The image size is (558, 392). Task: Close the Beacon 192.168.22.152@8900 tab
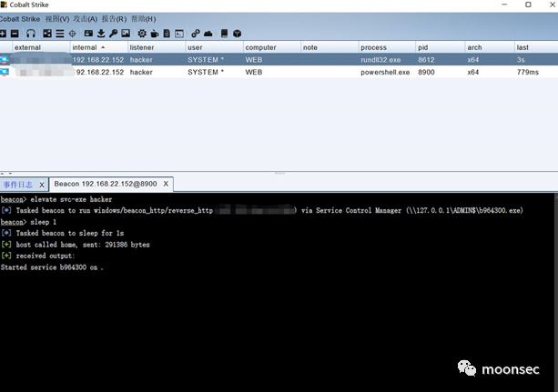click(166, 184)
